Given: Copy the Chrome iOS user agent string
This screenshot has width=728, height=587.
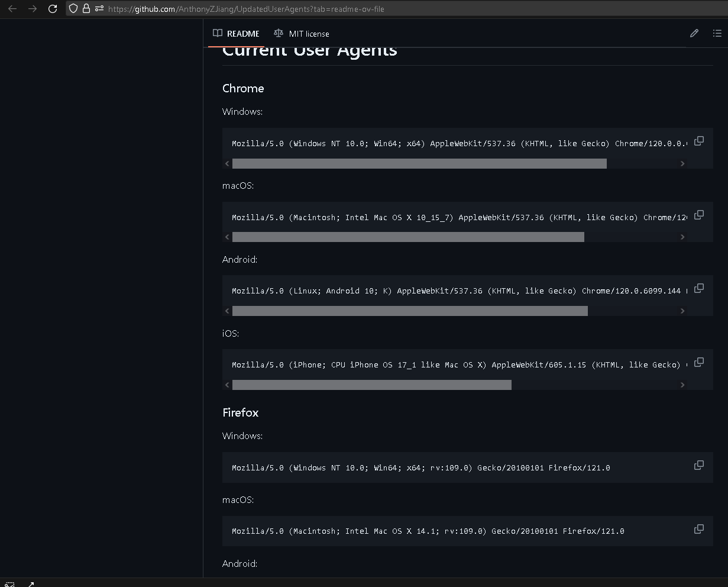Looking at the screenshot, I should [698, 362].
